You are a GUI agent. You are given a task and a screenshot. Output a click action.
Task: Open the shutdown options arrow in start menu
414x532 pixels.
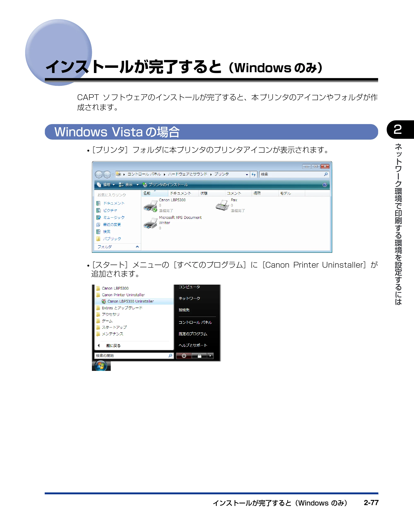210,356
